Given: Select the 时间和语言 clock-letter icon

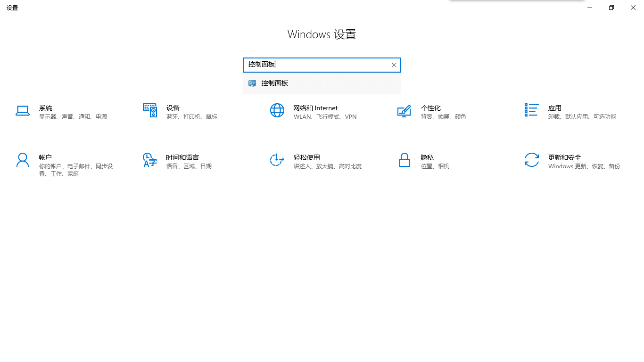Looking at the screenshot, I should (x=150, y=160).
